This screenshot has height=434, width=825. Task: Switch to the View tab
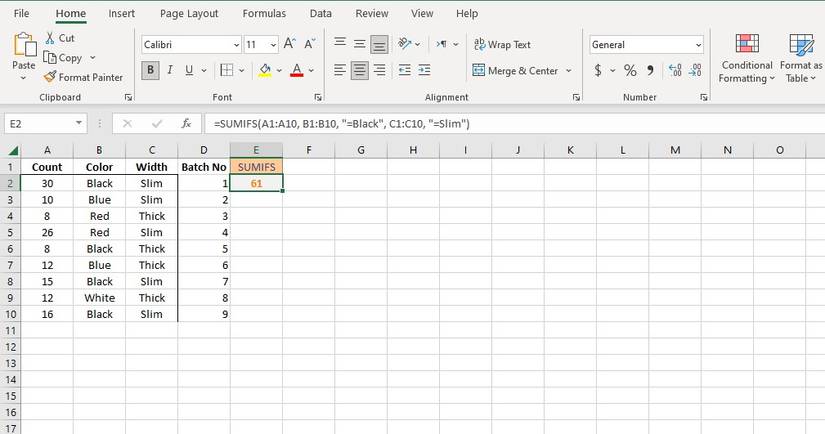tap(422, 13)
